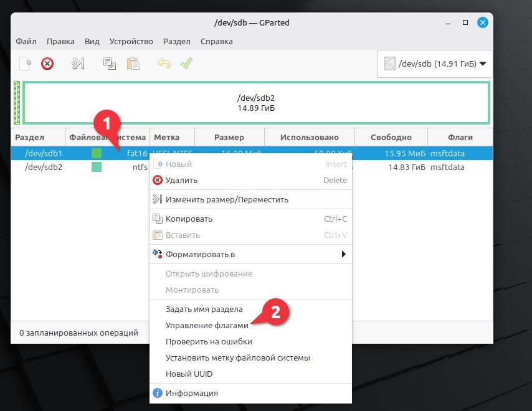The height and width of the screenshot is (411, 532).
Task: Select Управление флагами menu entry
Action: (250, 325)
